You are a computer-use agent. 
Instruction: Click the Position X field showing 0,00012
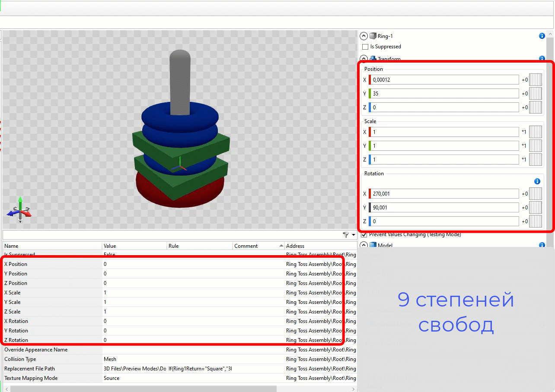point(444,79)
